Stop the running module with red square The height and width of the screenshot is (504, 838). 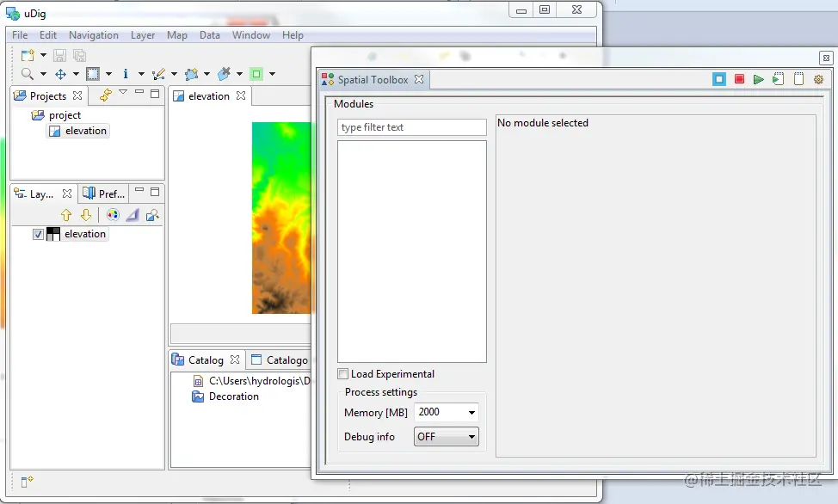740,79
